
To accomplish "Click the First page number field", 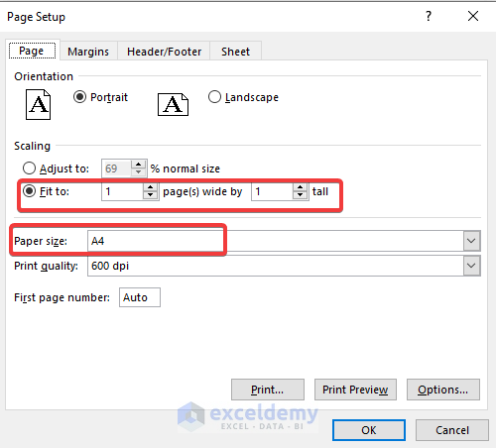I will click(x=140, y=297).
